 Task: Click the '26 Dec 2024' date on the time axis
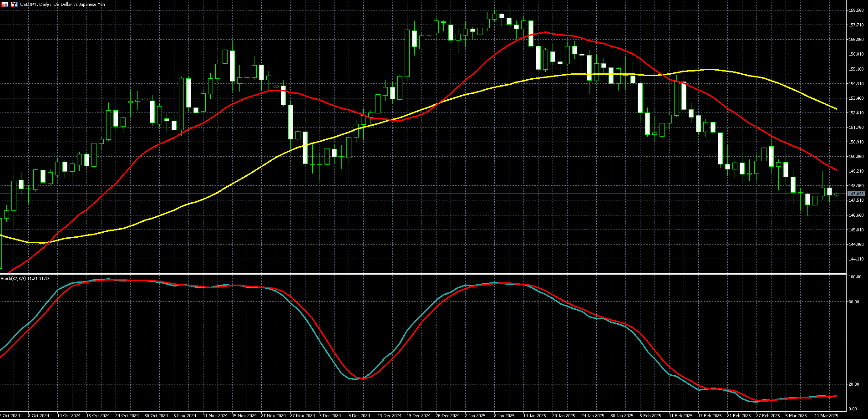(x=447, y=416)
